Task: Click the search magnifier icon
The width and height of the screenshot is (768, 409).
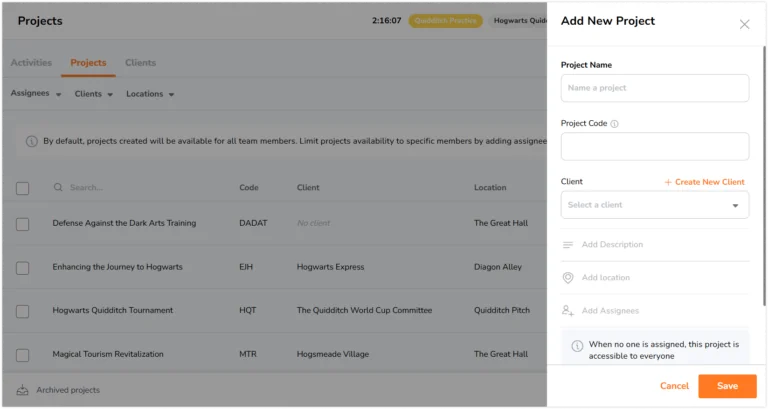Action: click(58, 187)
